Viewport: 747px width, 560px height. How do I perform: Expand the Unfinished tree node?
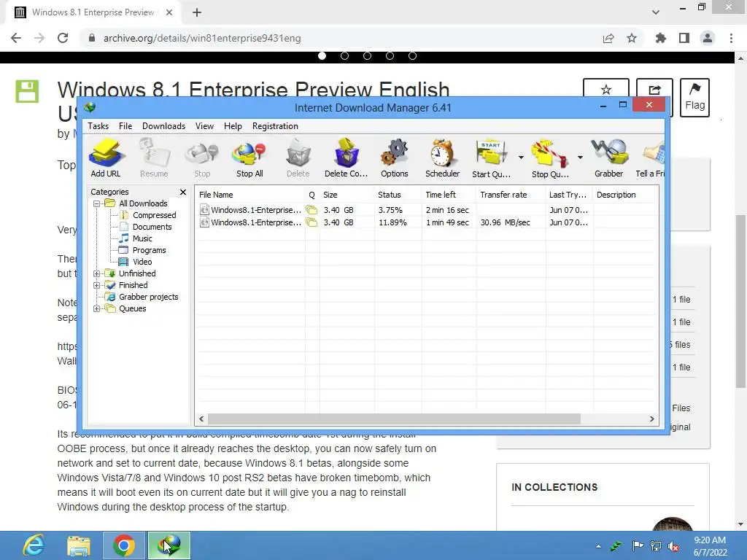point(96,274)
